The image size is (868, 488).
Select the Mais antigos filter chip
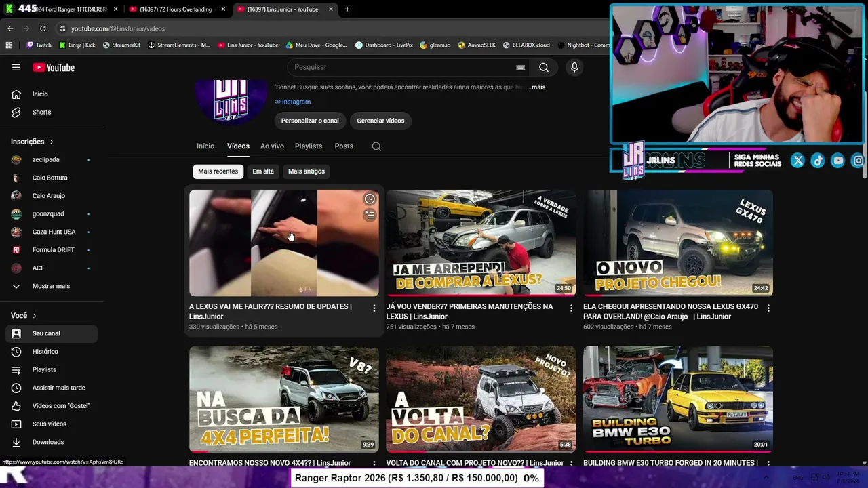[x=307, y=171]
